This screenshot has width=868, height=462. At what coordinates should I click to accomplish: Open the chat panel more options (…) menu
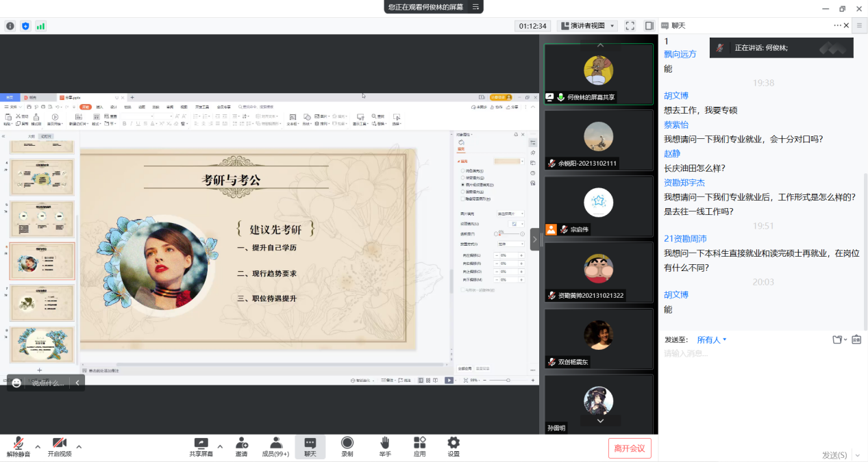837,25
